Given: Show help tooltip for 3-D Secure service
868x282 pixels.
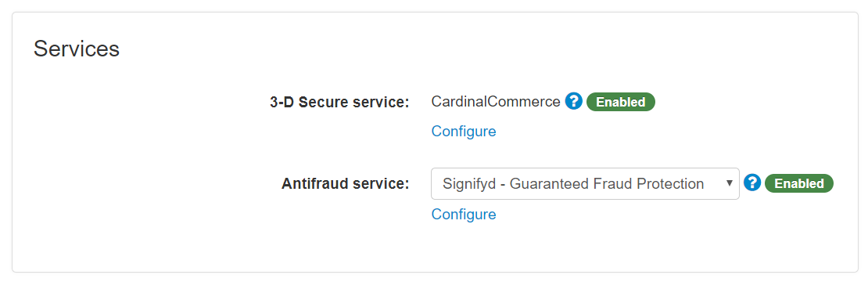Looking at the screenshot, I should (573, 101).
